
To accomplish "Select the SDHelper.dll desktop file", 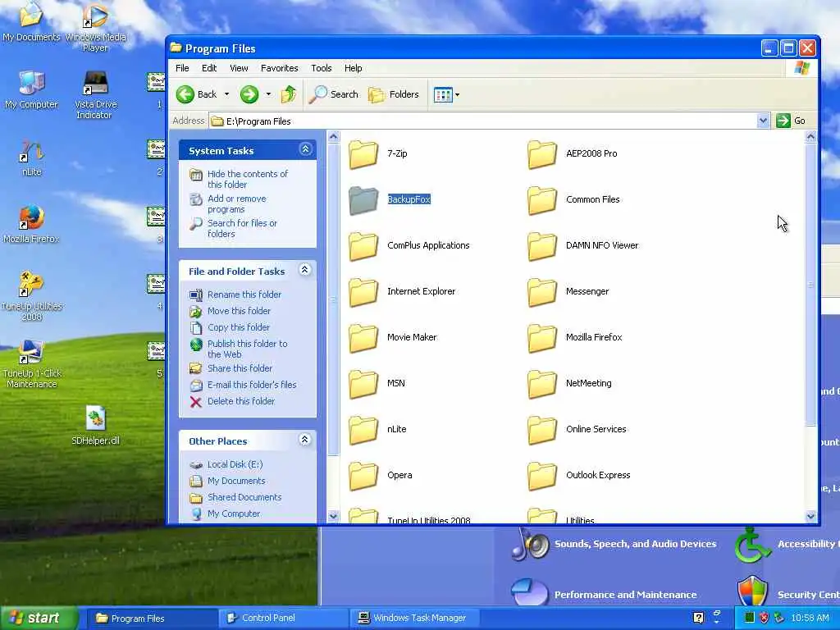I will pos(95,426).
